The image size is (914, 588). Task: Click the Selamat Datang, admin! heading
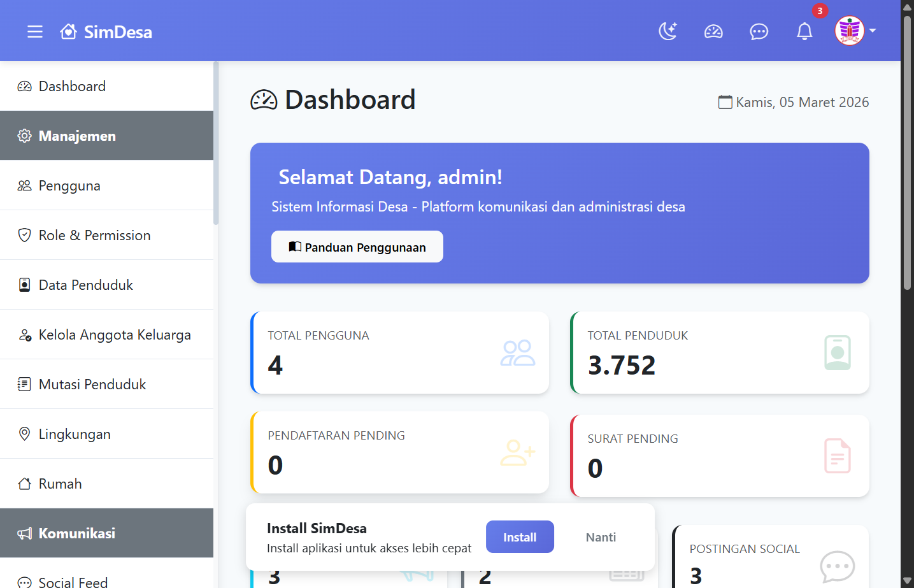pos(390,177)
